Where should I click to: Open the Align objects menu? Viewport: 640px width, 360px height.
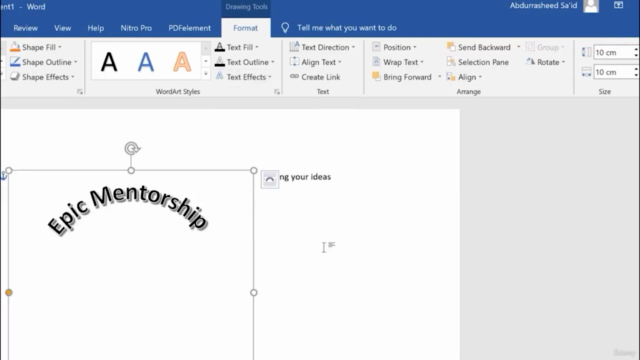click(464, 77)
